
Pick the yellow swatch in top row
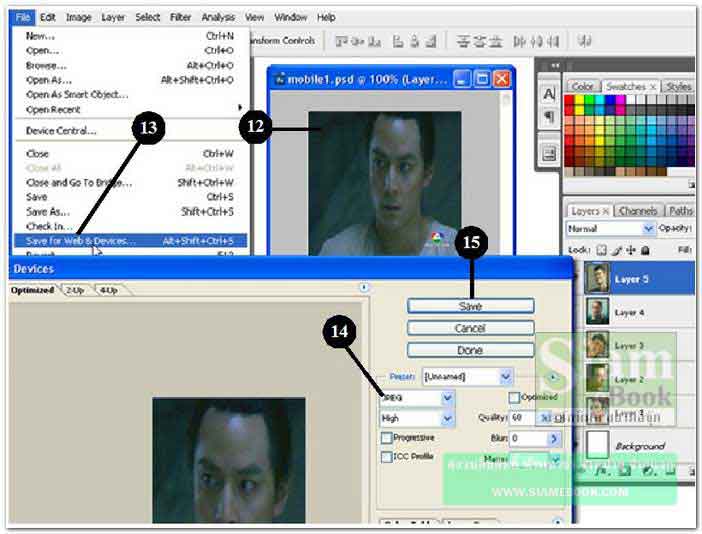point(579,99)
